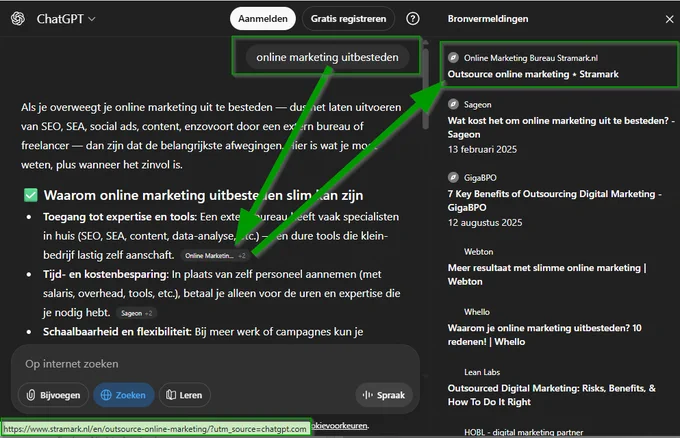680x438 pixels.
Task: Click the Schaalbaarheid en flexibiliteit bold text
Action: click(117, 332)
